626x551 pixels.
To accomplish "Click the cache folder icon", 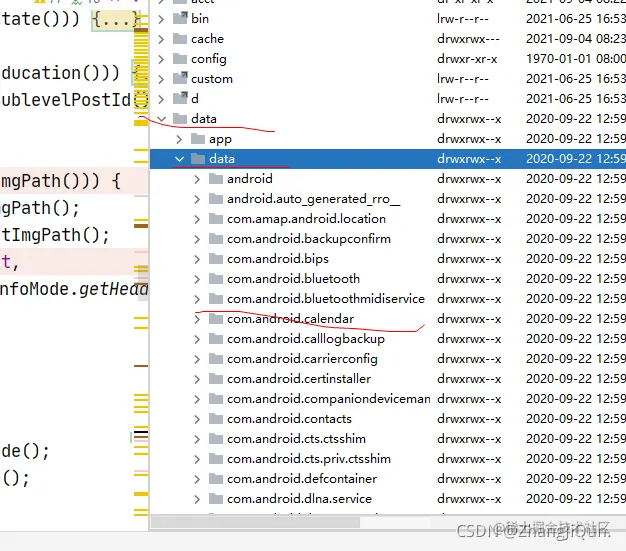I will click(x=180, y=38).
